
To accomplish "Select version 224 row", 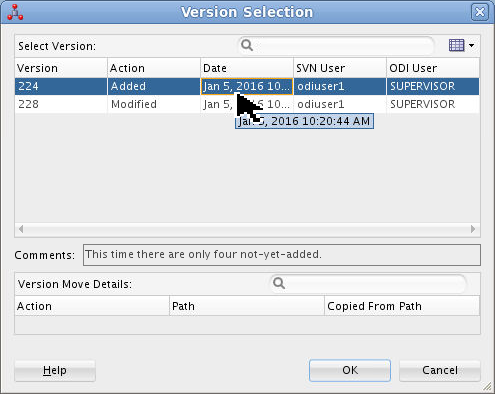I will point(247,86).
